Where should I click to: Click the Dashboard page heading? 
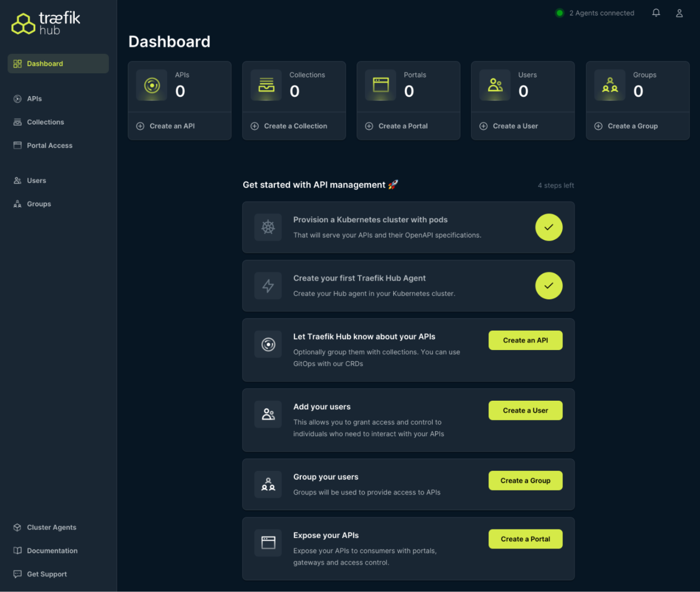point(169,42)
